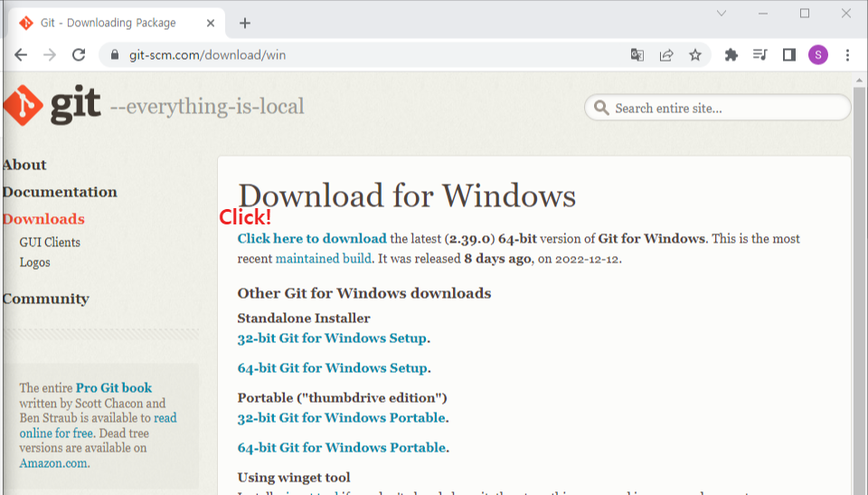
Task: Download 32-bit Git for Windows Portable
Action: [x=342, y=417]
